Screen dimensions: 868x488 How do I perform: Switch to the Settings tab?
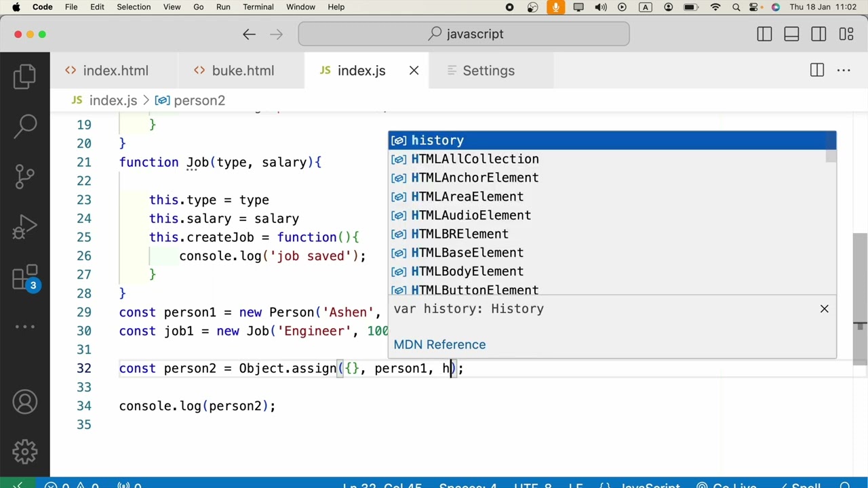tap(488, 70)
